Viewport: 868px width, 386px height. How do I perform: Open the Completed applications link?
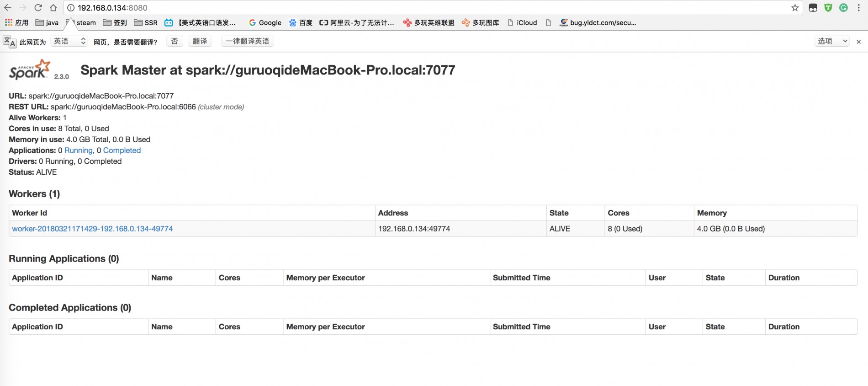pos(122,150)
